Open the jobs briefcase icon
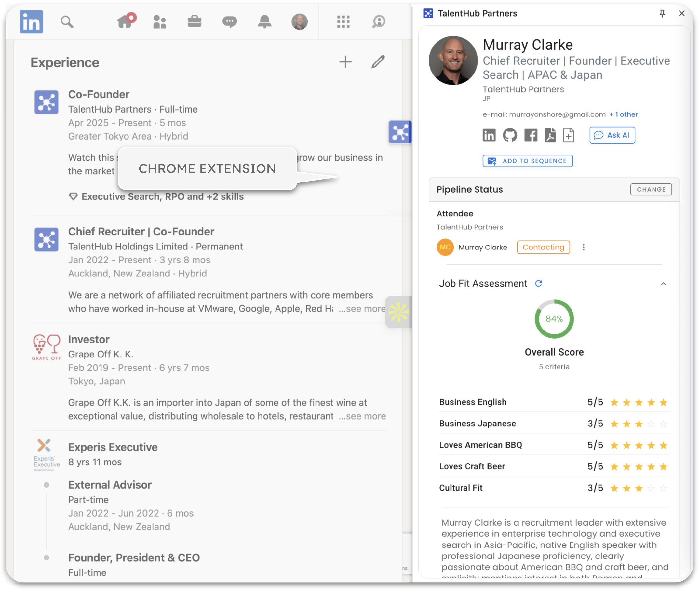700x592 pixels. (194, 22)
